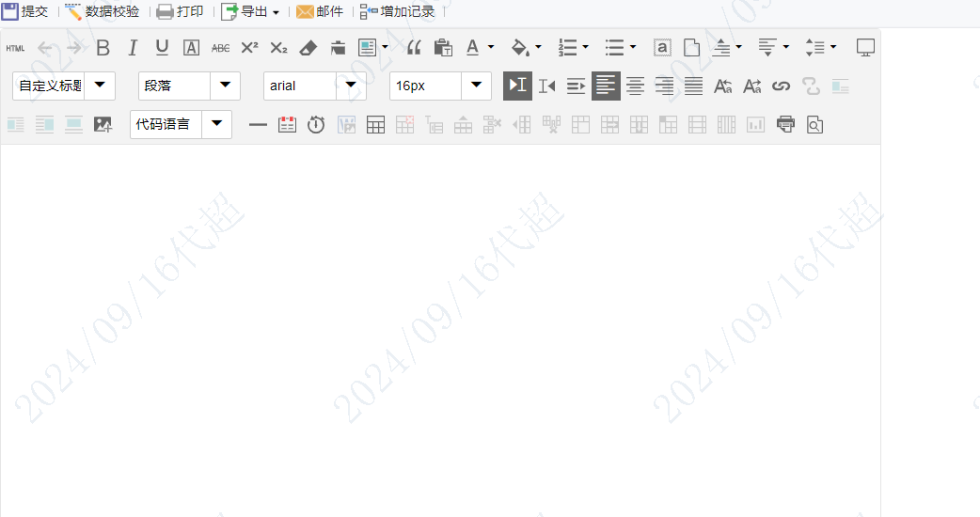Screen dimensions: 980x517
Task: Open the font color dropdown arrow
Action: pos(491,47)
